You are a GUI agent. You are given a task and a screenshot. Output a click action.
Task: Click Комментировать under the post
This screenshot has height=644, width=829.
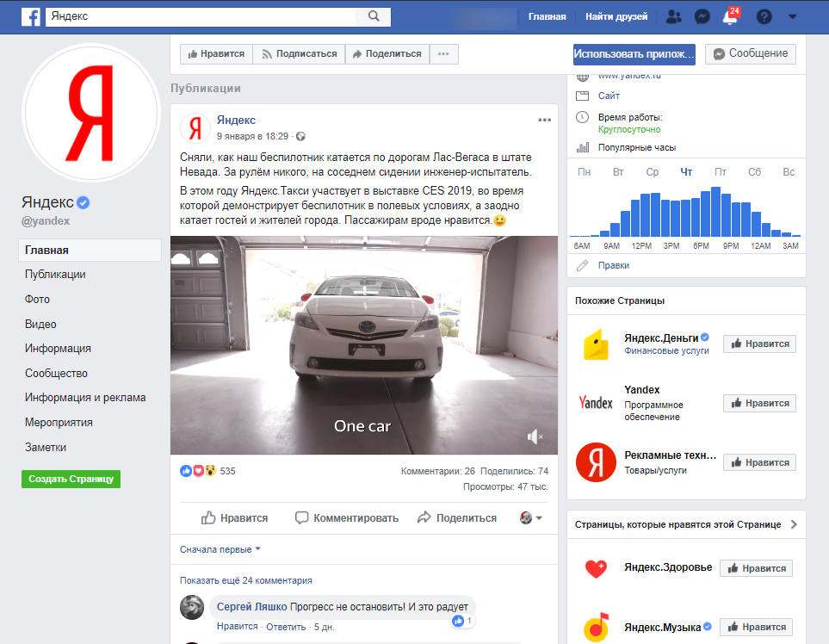click(x=346, y=518)
